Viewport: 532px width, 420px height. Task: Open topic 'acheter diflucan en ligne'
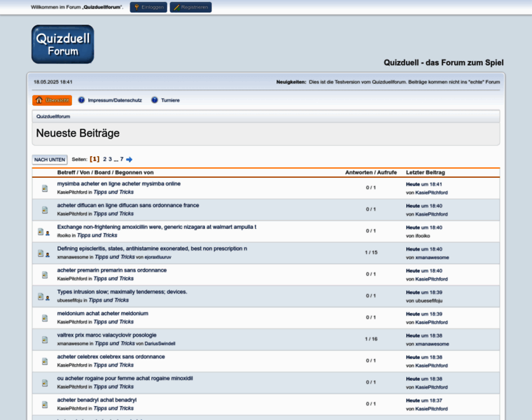click(x=128, y=205)
